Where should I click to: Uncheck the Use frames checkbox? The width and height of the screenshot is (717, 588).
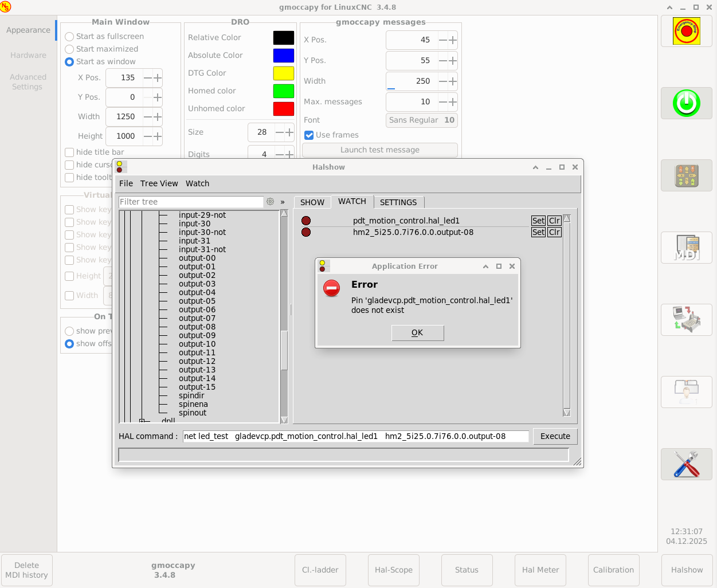point(309,135)
